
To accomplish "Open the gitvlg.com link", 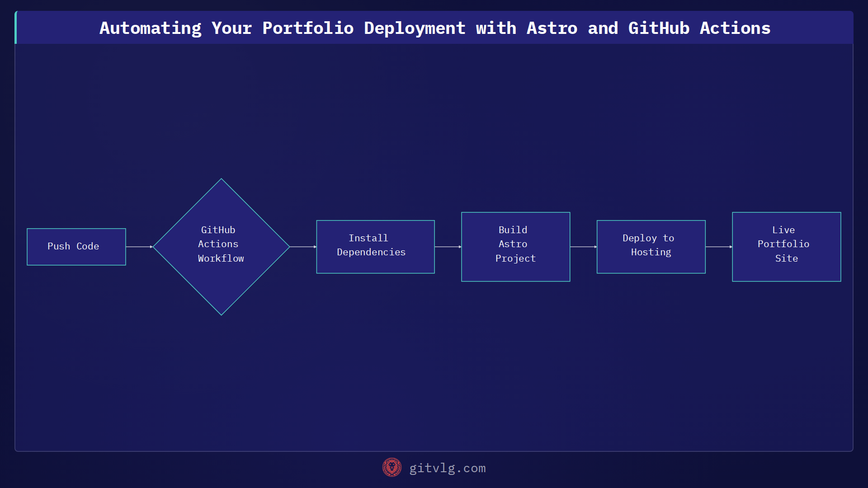I will 448,468.
